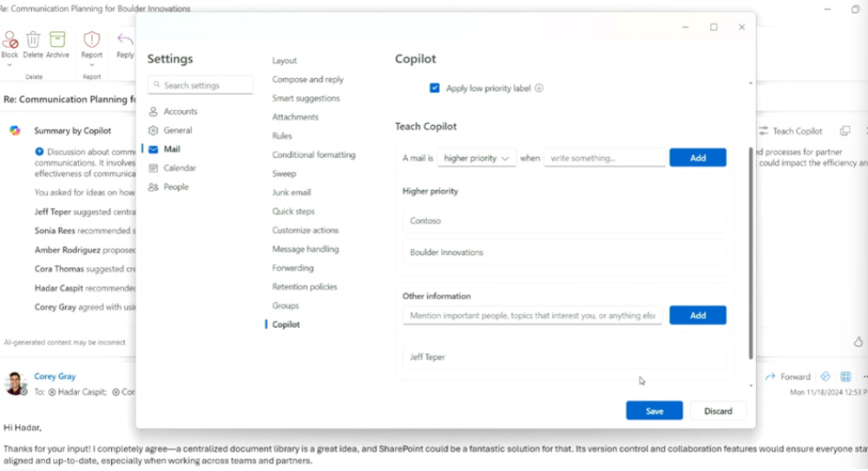Click the Copilot diamond icon beside Forward
The height and width of the screenshot is (471, 868).
click(825, 377)
